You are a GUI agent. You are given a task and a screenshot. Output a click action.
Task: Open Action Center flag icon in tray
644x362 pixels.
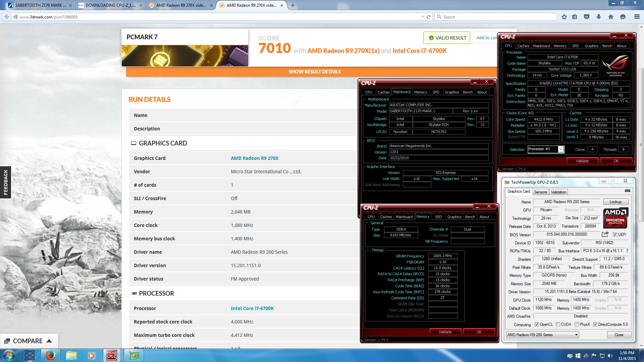tap(594, 356)
